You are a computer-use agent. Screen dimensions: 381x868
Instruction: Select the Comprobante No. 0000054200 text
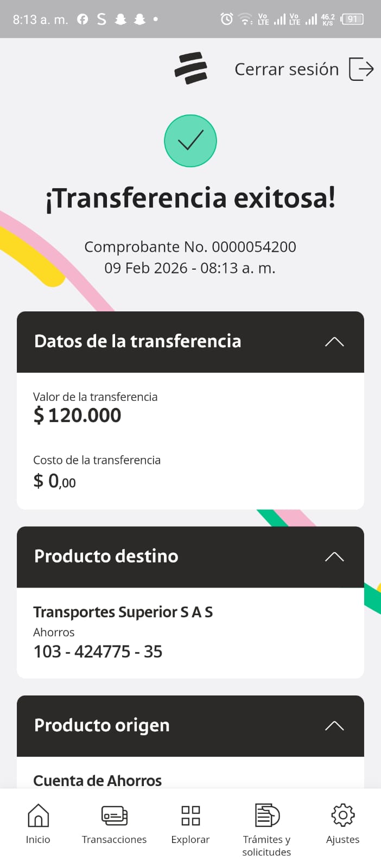[x=190, y=247]
